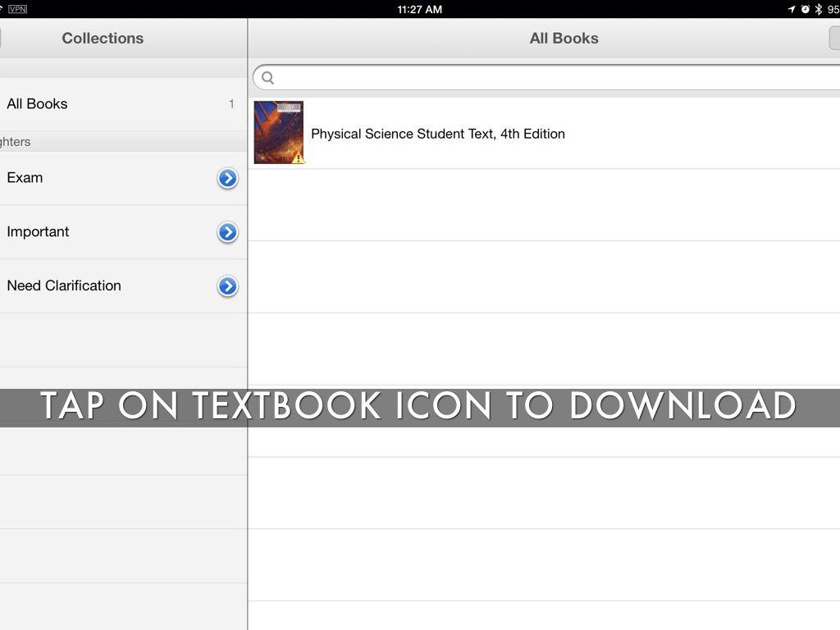The height and width of the screenshot is (630, 840).
Task: Tap the yellow warning triangle on book cover
Action: 298,157
